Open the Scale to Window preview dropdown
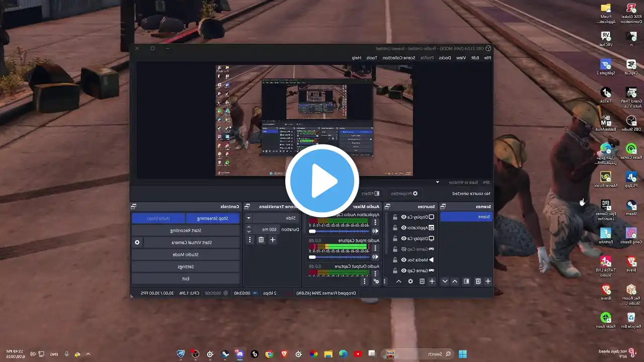 pos(437,182)
